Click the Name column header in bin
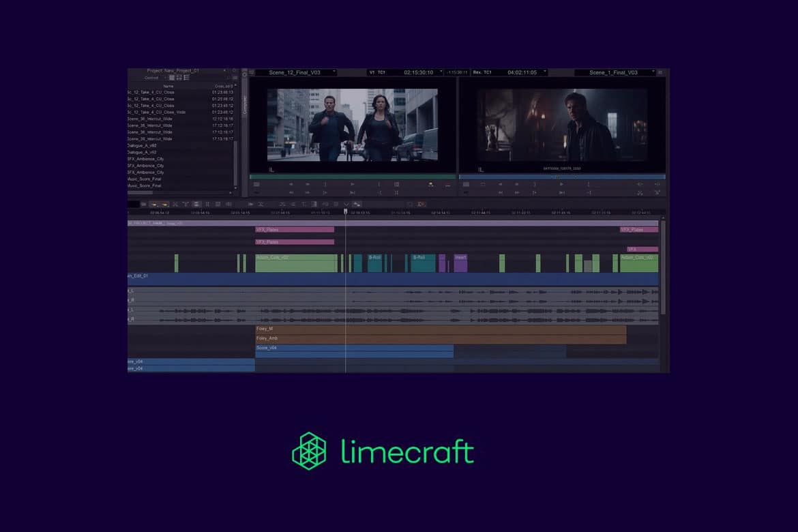Image resolution: width=798 pixels, height=532 pixels. [168, 86]
